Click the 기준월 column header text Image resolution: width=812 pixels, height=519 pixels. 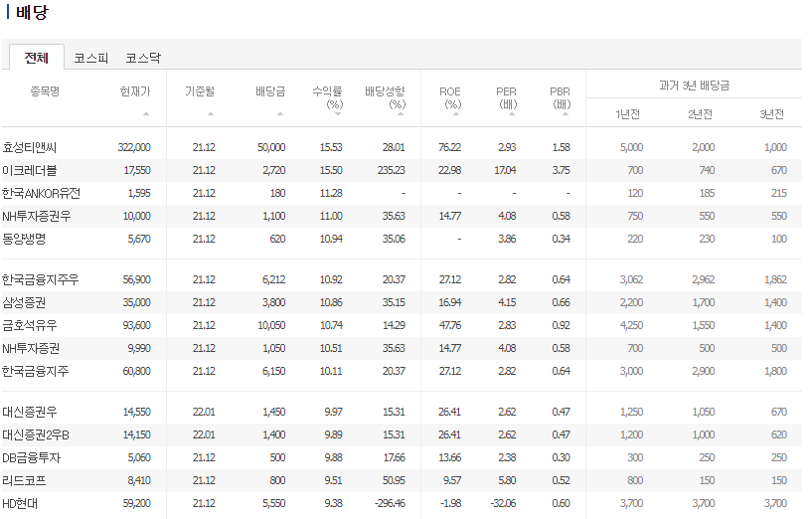tap(200, 91)
